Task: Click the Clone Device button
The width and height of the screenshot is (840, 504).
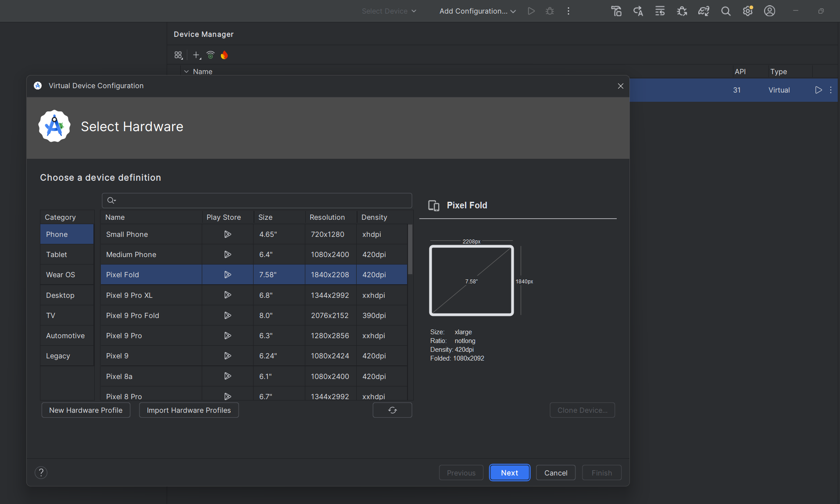Action: click(x=583, y=410)
